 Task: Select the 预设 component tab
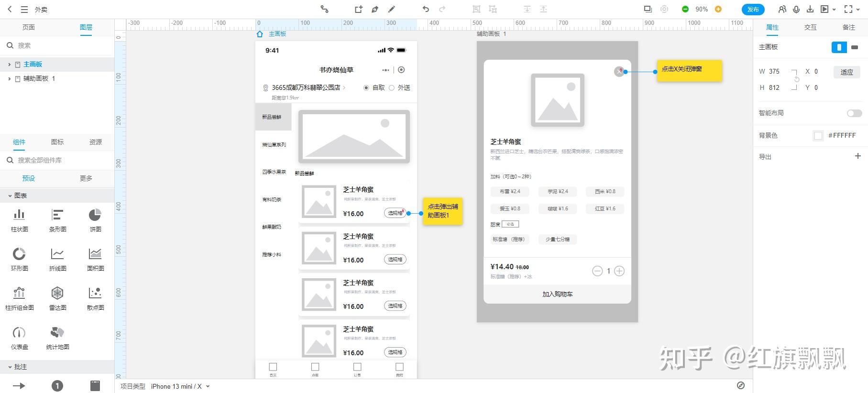(29, 178)
